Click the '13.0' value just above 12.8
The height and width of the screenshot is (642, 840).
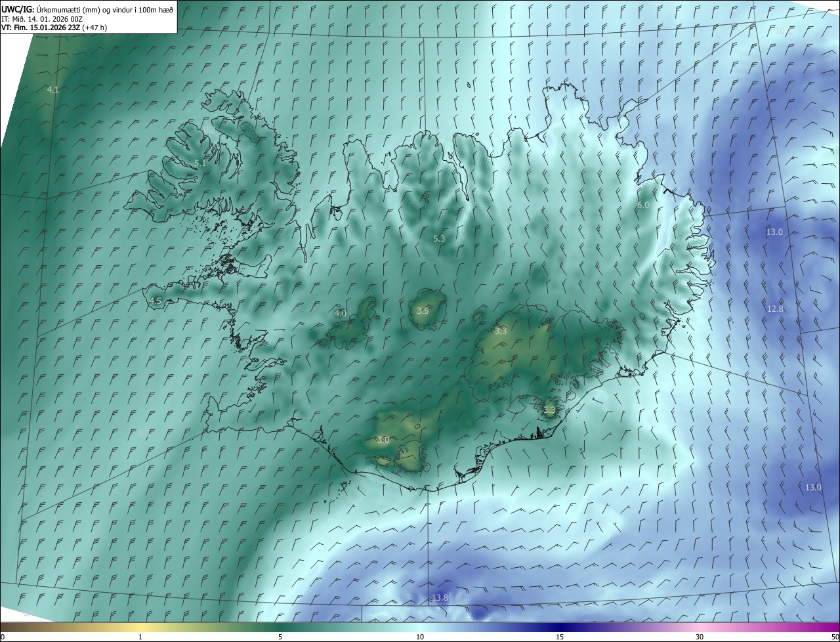coord(775,232)
